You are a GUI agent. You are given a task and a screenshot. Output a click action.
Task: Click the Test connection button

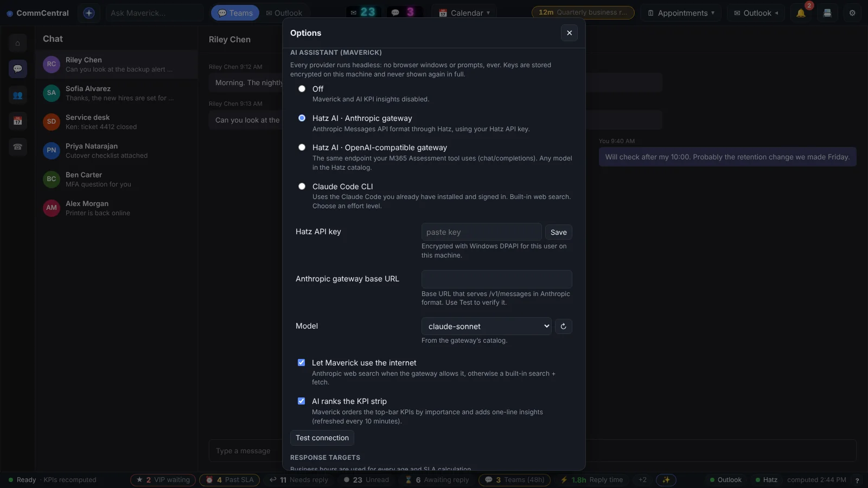click(322, 438)
